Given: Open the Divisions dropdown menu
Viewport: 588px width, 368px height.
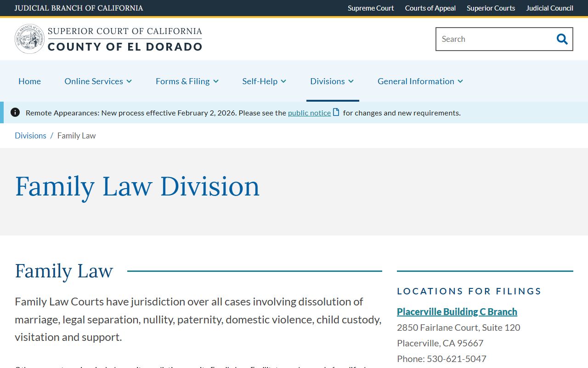Looking at the screenshot, I should [x=332, y=81].
